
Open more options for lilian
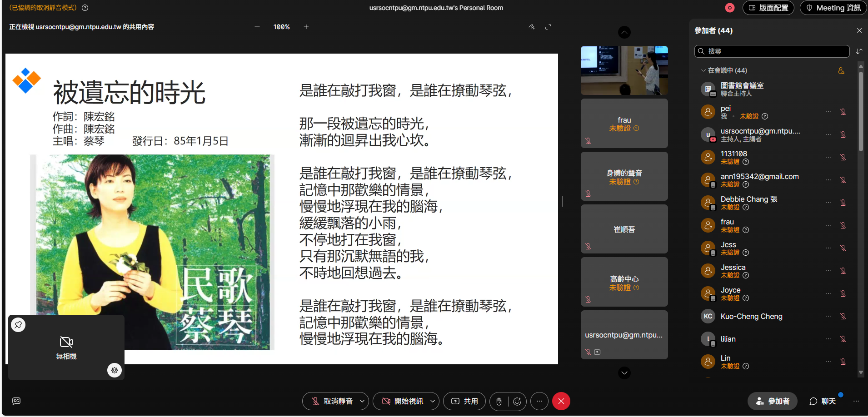coord(828,339)
